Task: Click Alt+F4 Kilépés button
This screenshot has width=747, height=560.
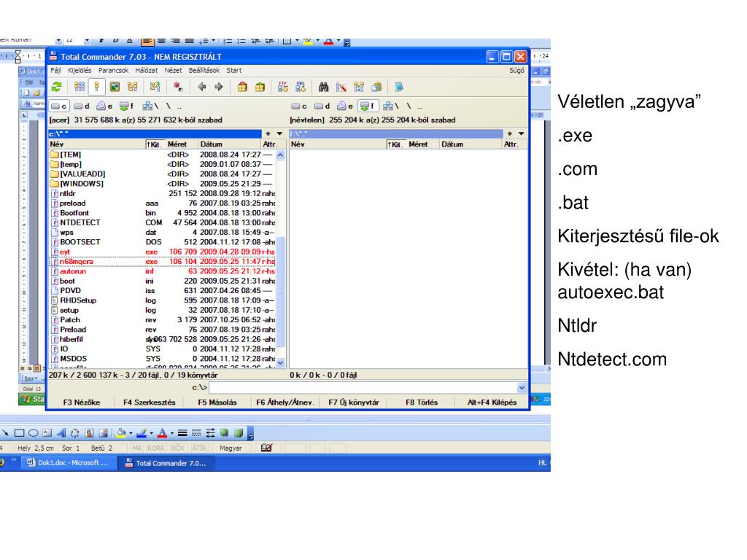Action: coord(492,402)
